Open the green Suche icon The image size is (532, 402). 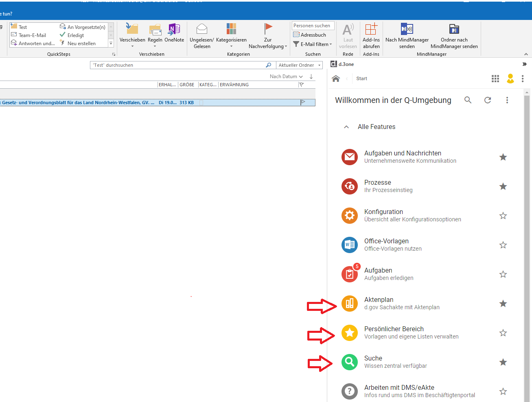pyautogui.click(x=350, y=362)
